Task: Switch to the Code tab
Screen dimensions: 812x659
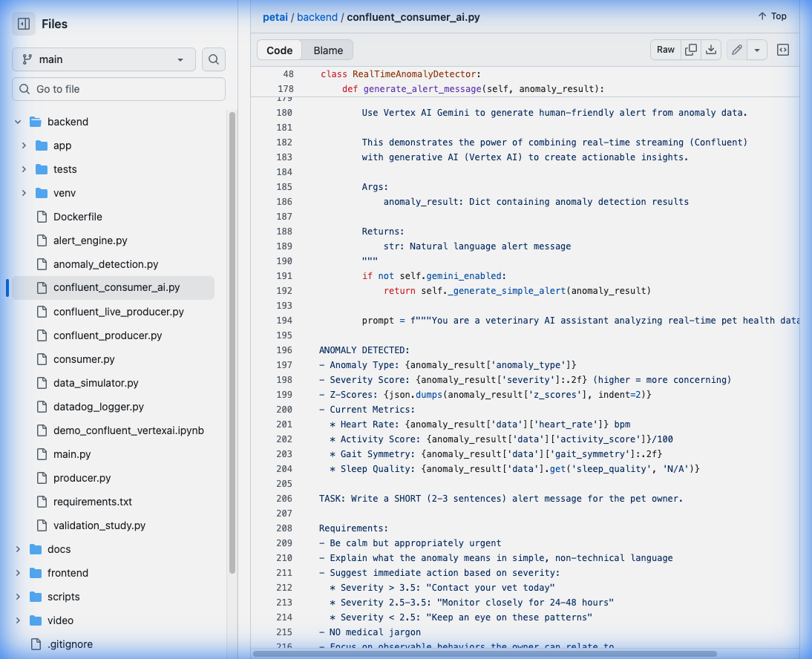Action: [280, 50]
